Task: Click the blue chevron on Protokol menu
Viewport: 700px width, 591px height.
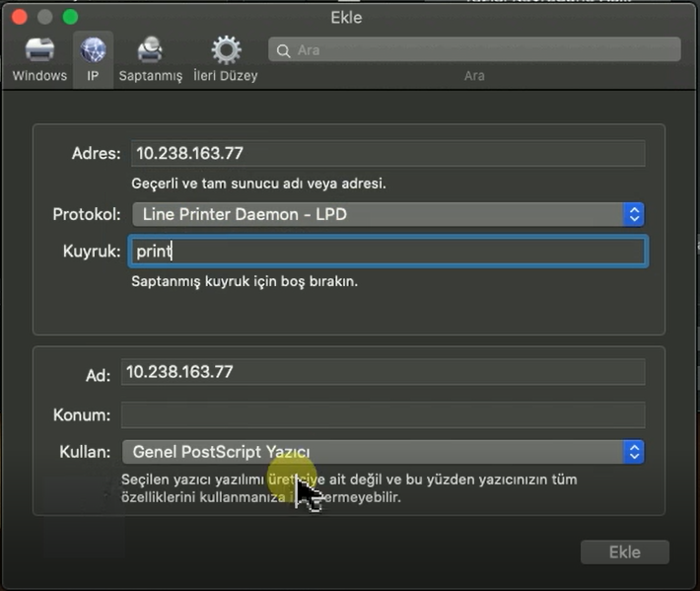Action: (x=634, y=214)
